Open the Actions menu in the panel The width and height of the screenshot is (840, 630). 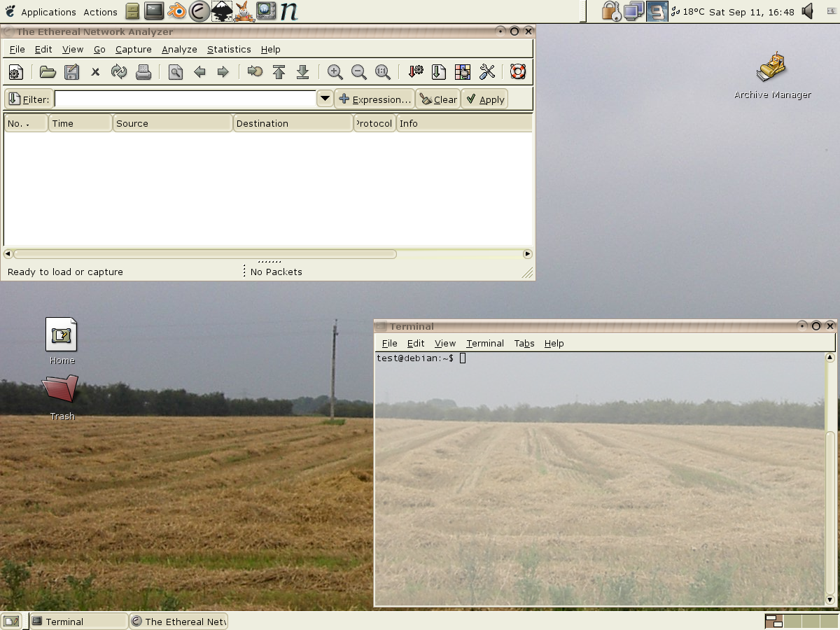[x=100, y=12]
